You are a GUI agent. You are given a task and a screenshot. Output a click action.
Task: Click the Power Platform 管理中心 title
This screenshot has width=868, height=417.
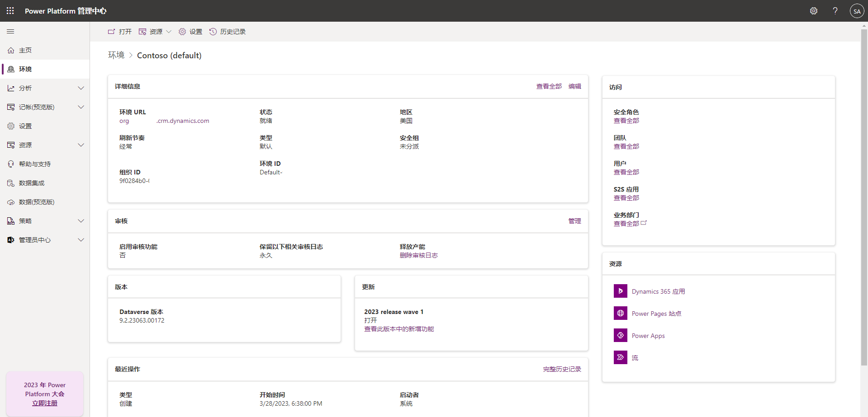[x=66, y=11]
